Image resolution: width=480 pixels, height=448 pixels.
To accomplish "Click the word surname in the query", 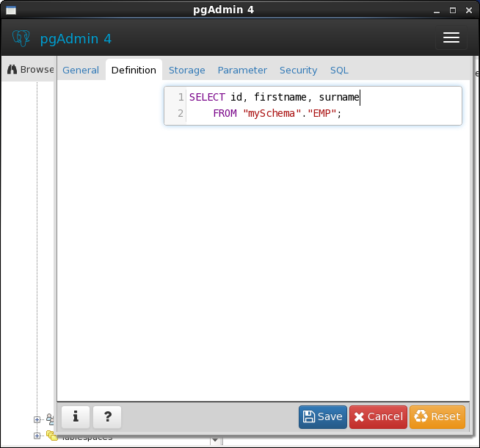I will 339,97.
